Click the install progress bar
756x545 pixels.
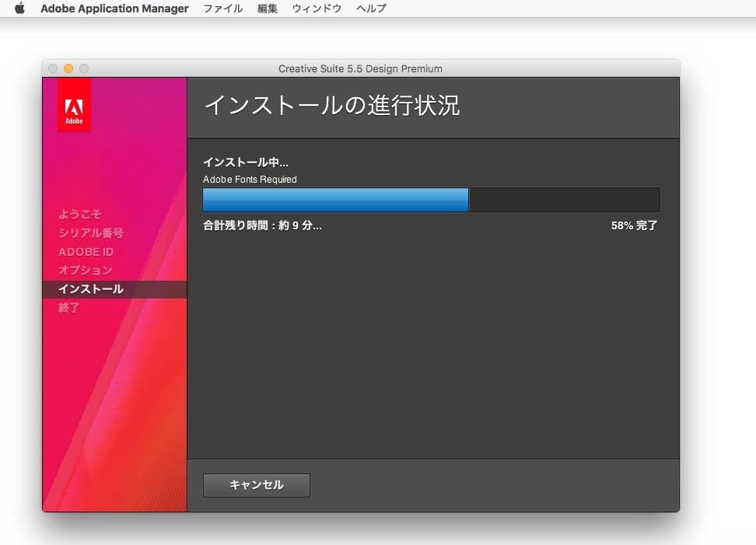pos(431,200)
